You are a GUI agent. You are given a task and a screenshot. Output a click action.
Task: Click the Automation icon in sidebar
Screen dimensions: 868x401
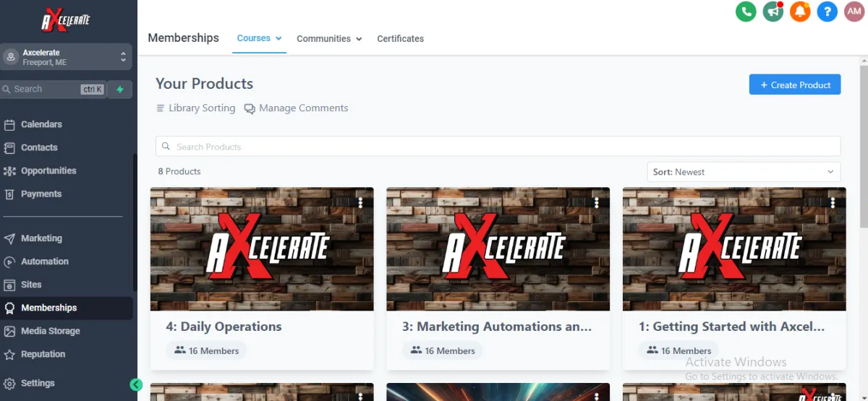coord(9,262)
